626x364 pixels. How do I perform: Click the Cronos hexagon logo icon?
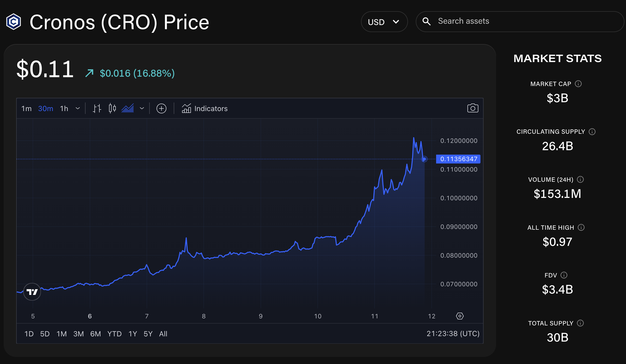coord(14,22)
